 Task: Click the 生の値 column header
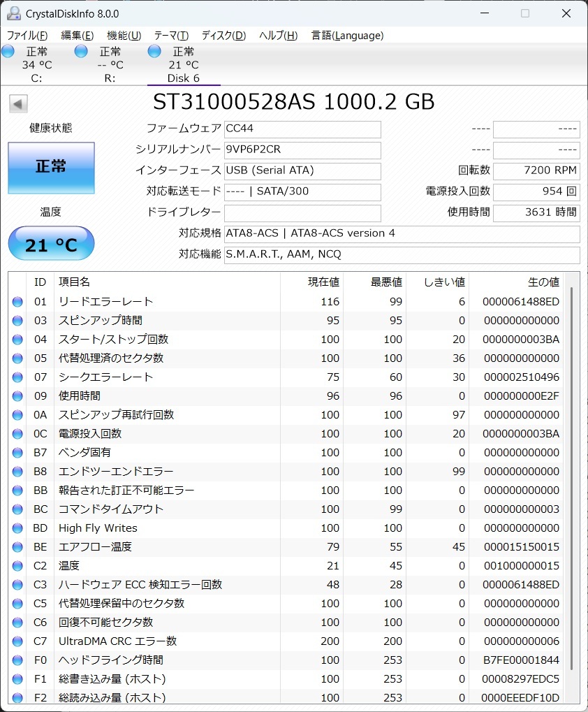[516, 282]
